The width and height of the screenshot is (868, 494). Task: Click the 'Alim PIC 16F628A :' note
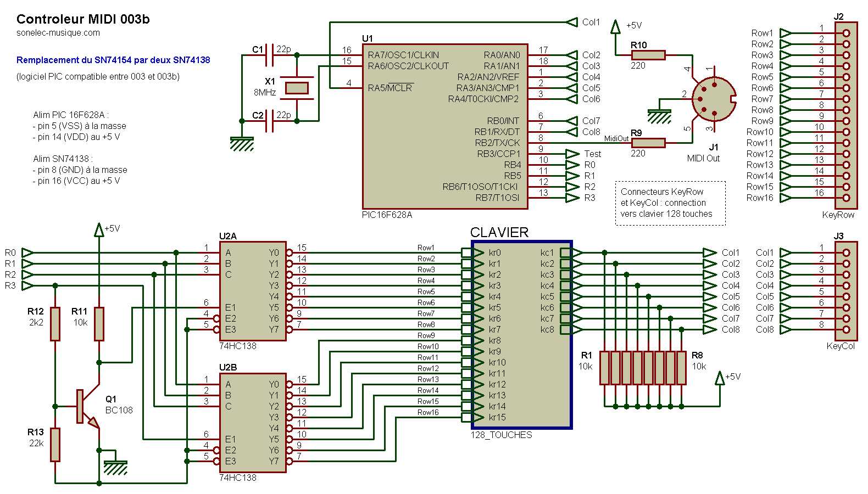tap(71, 115)
